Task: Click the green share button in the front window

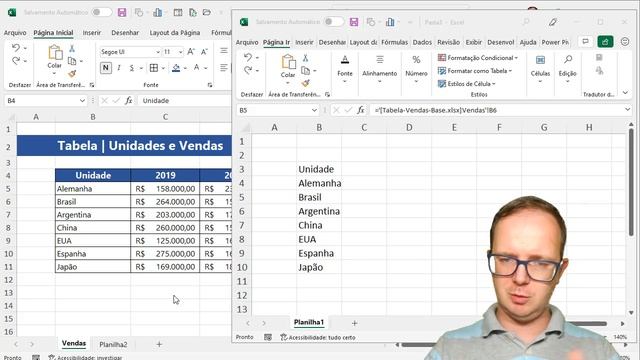Action: tap(605, 42)
